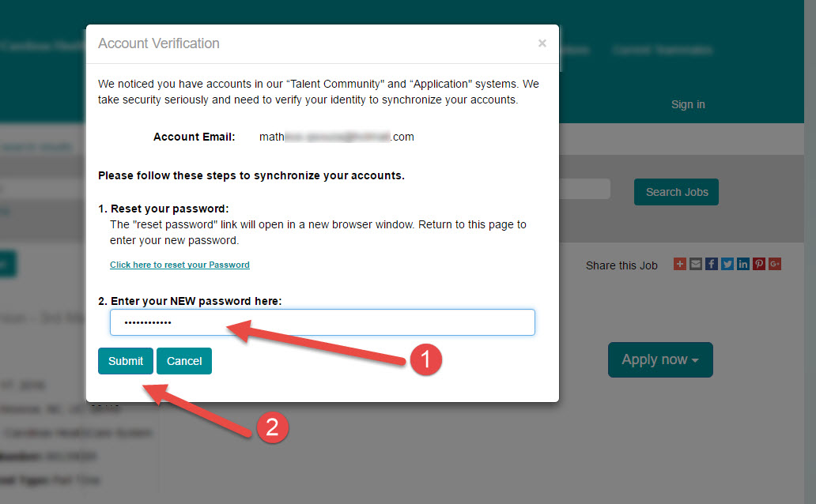The width and height of the screenshot is (816, 504).
Task: Share this job on Facebook
Action: [712, 264]
